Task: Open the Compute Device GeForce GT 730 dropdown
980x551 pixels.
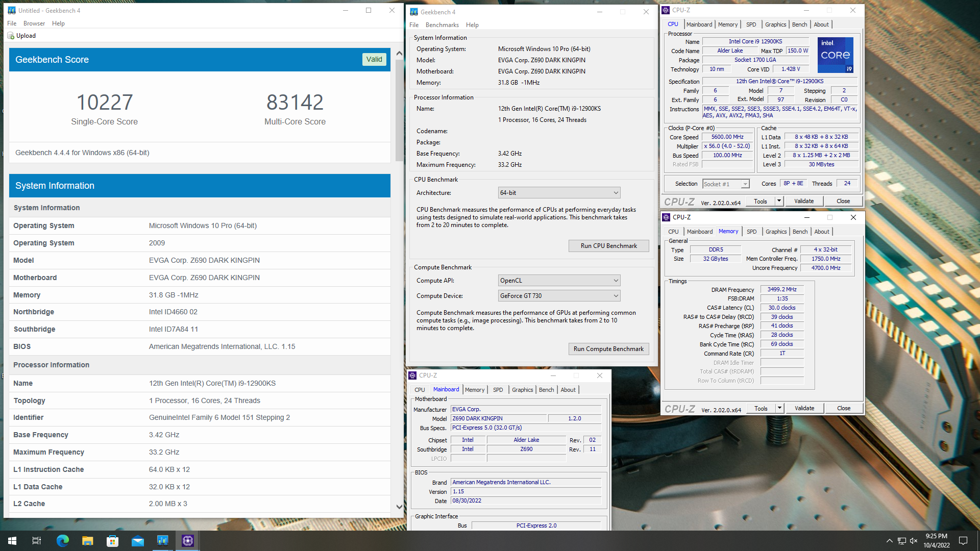Action: tap(559, 295)
